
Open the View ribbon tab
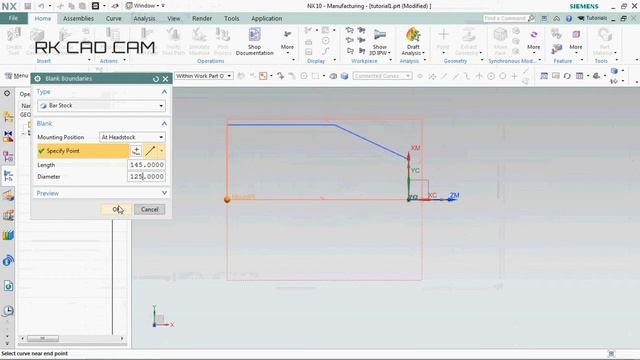173,18
